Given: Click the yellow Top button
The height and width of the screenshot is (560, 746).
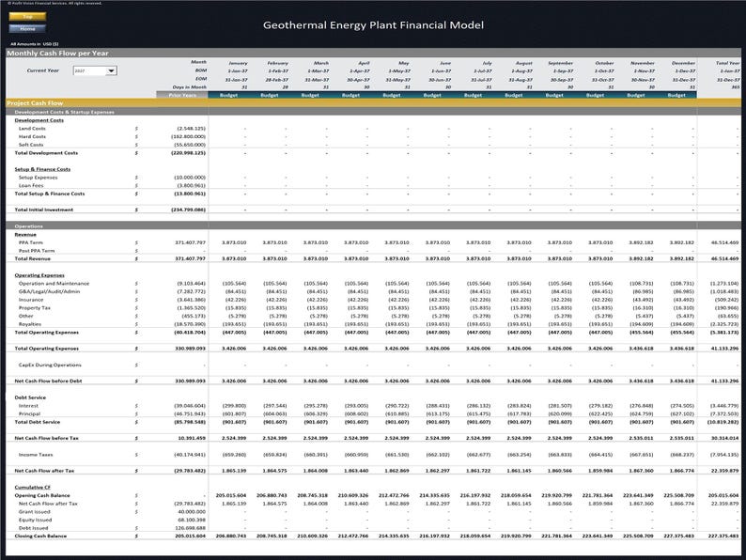Looking at the screenshot, I should point(27,17).
